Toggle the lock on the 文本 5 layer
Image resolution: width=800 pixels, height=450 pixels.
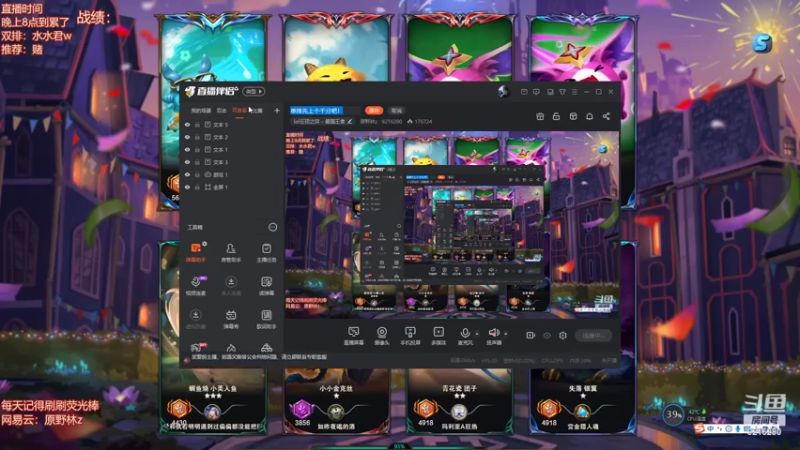point(197,124)
